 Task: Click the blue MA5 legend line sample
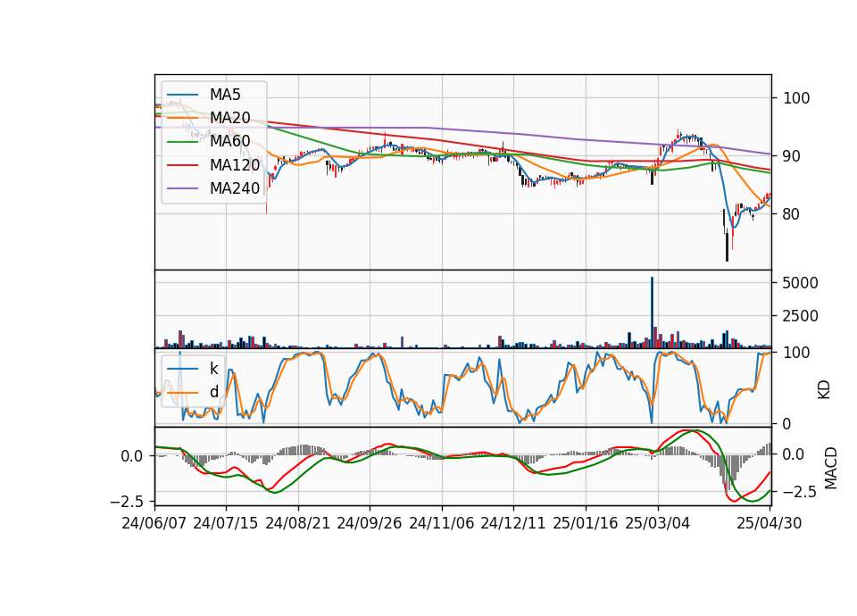coord(182,95)
